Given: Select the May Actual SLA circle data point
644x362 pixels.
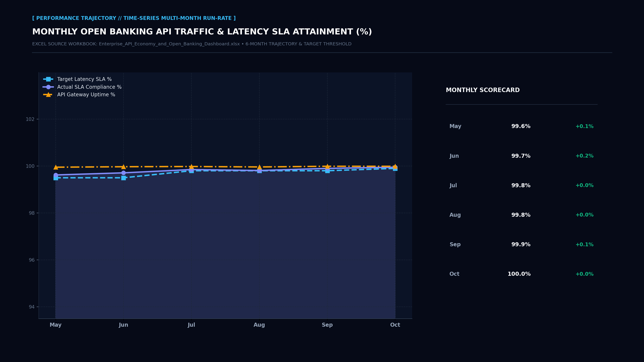Looking at the screenshot, I should point(55,175).
